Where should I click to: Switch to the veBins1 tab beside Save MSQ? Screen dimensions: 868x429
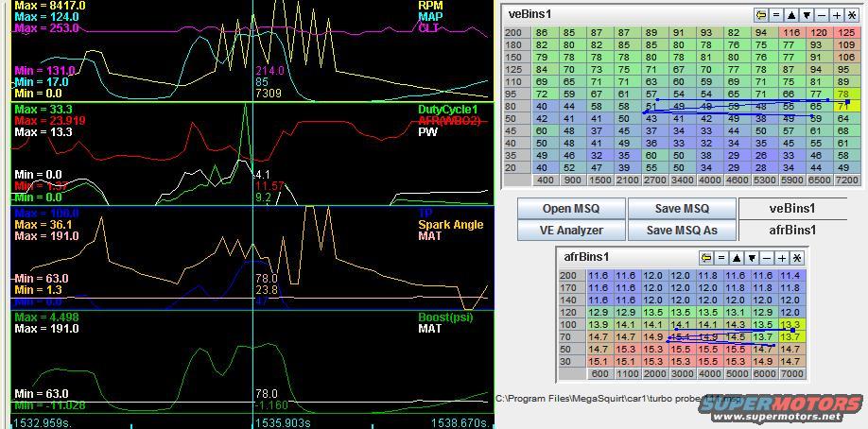[x=792, y=208]
